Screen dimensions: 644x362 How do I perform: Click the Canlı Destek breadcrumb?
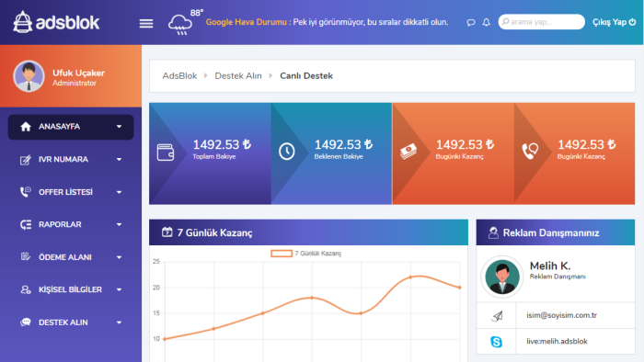(306, 76)
